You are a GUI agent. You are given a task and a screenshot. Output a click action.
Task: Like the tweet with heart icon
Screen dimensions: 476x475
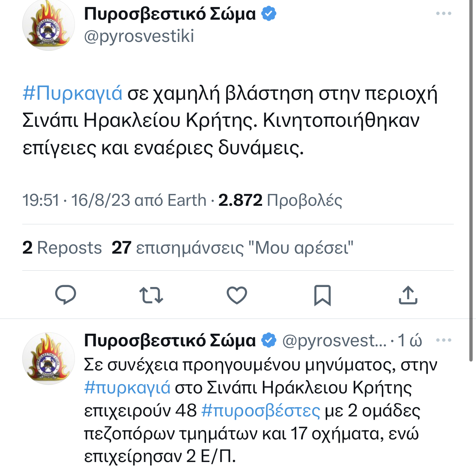pyautogui.click(x=237, y=296)
